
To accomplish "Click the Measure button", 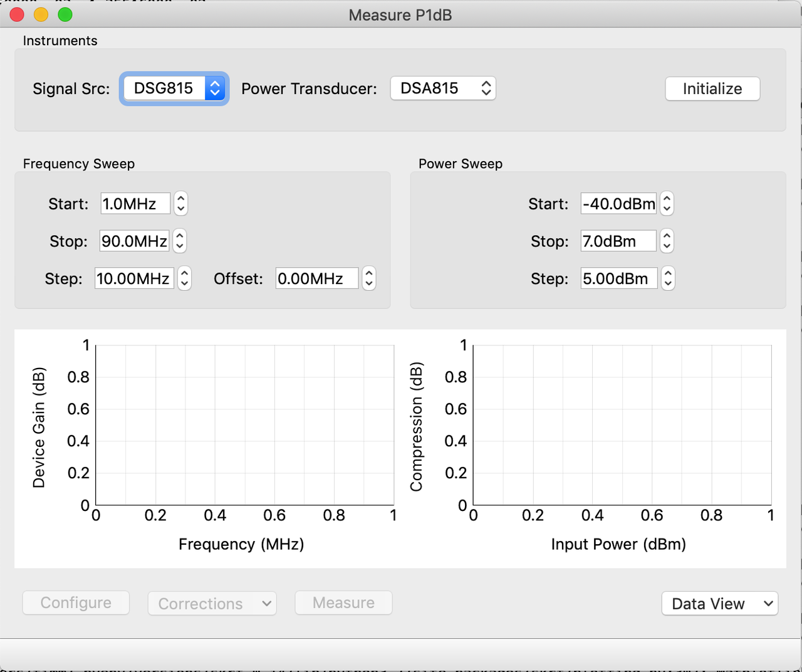I will click(x=343, y=603).
